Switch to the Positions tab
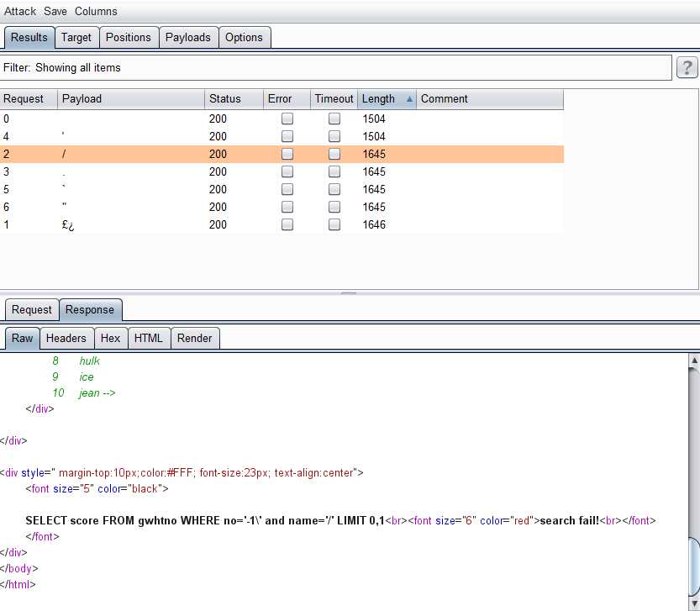The width and height of the screenshot is (700, 611). pos(129,38)
